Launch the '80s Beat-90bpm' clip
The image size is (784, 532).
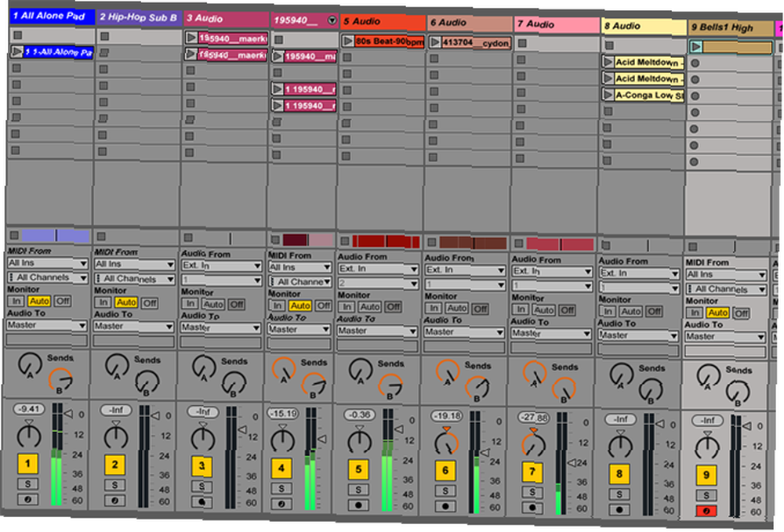pyautogui.click(x=347, y=41)
